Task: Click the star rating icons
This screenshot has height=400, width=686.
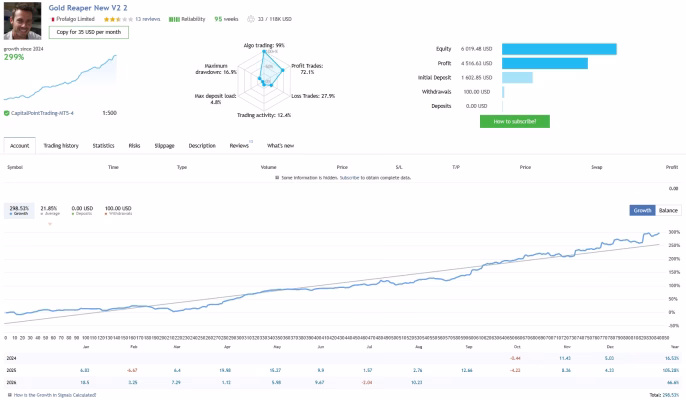Action: 118,19
